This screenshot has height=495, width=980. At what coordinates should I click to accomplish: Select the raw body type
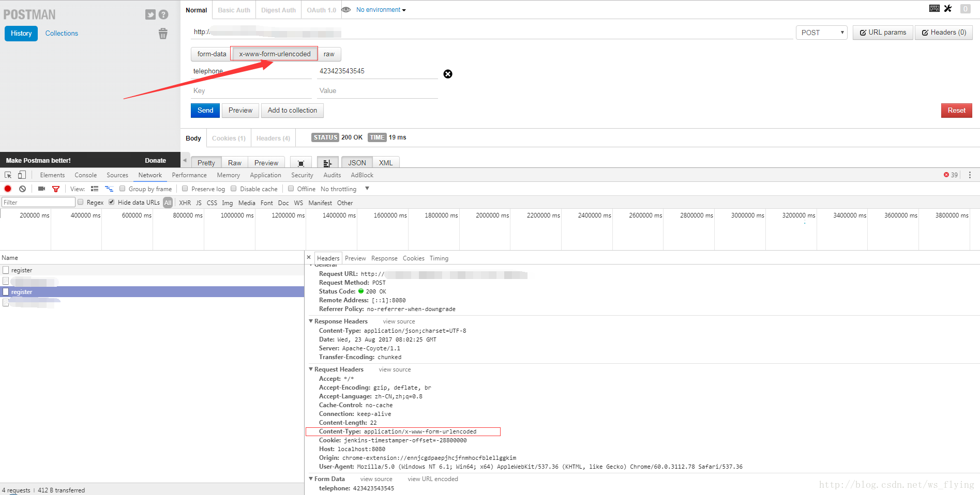(x=329, y=54)
